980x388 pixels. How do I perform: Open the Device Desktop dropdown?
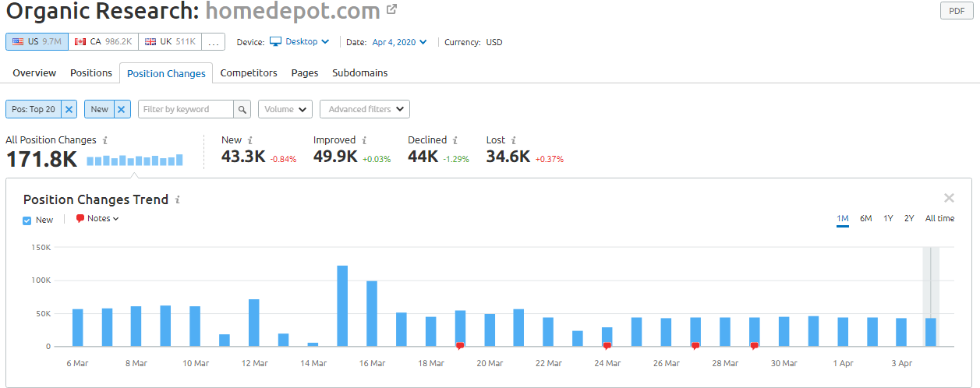tap(299, 42)
